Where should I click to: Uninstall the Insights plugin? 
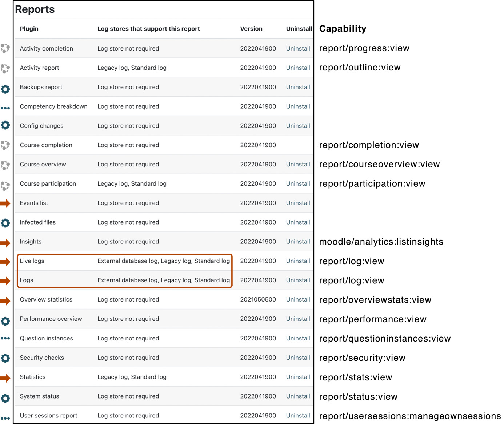298,242
